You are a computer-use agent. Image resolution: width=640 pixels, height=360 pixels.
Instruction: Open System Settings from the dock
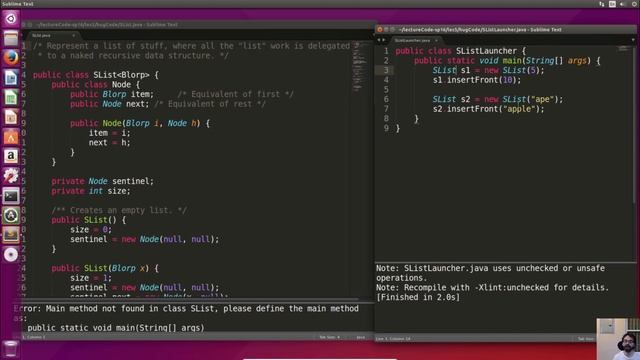point(11,176)
